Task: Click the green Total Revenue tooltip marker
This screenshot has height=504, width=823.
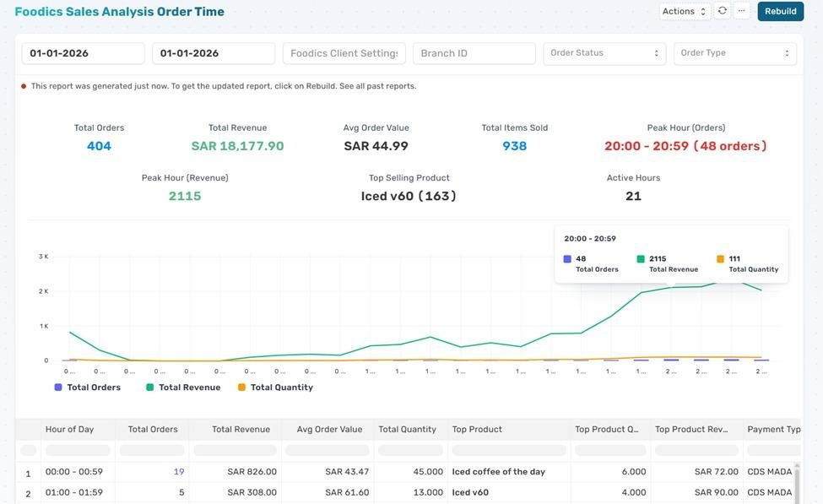Action: click(641, 259)
